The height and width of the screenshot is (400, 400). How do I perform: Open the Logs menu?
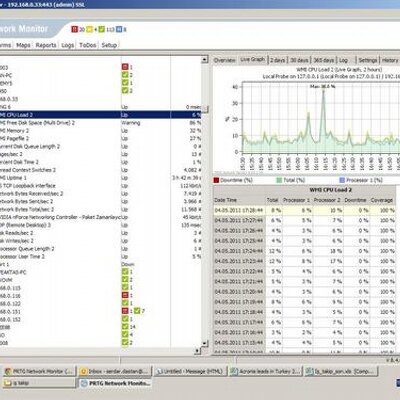(67, 45)
